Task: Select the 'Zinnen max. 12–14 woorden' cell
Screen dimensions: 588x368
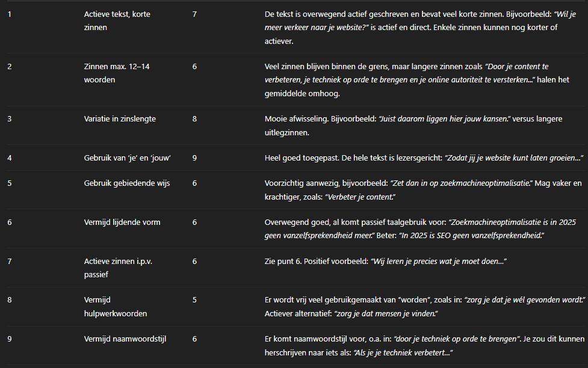Action: click(x=117, y=73)
